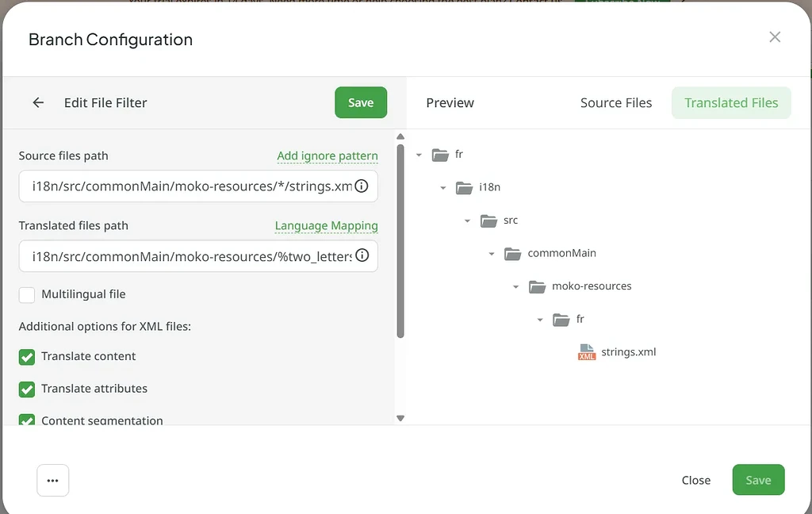Click the nested fr language folder icon

(x=563, y=319)
